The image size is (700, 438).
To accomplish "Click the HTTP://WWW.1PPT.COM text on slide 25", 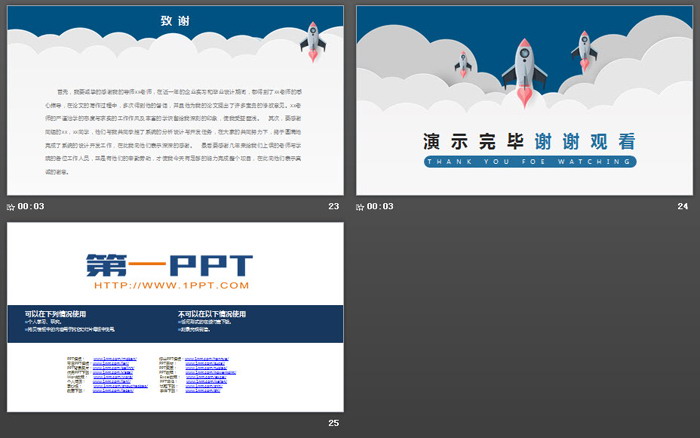I will 171,286.
